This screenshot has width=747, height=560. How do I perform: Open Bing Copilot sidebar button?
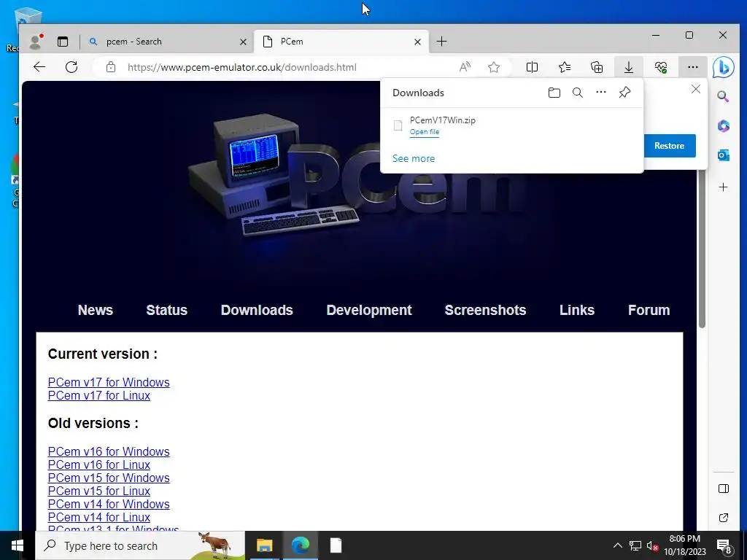(x=723, y=67)
